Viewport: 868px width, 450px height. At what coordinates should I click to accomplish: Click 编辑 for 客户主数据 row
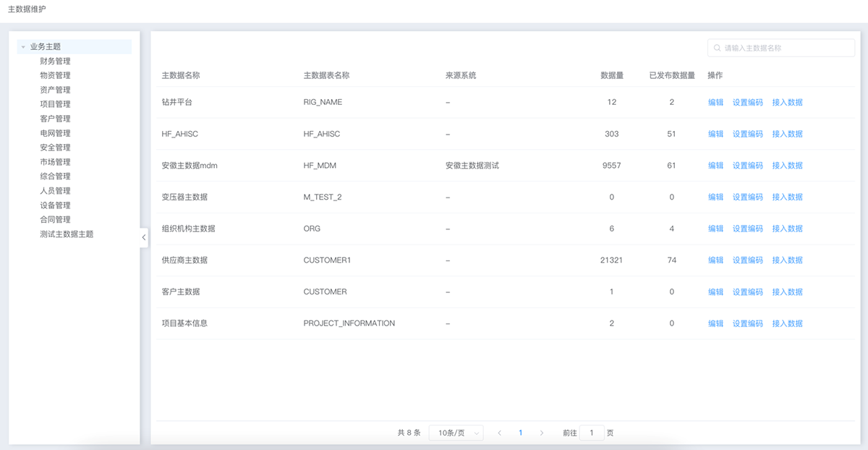click(715, 292)
